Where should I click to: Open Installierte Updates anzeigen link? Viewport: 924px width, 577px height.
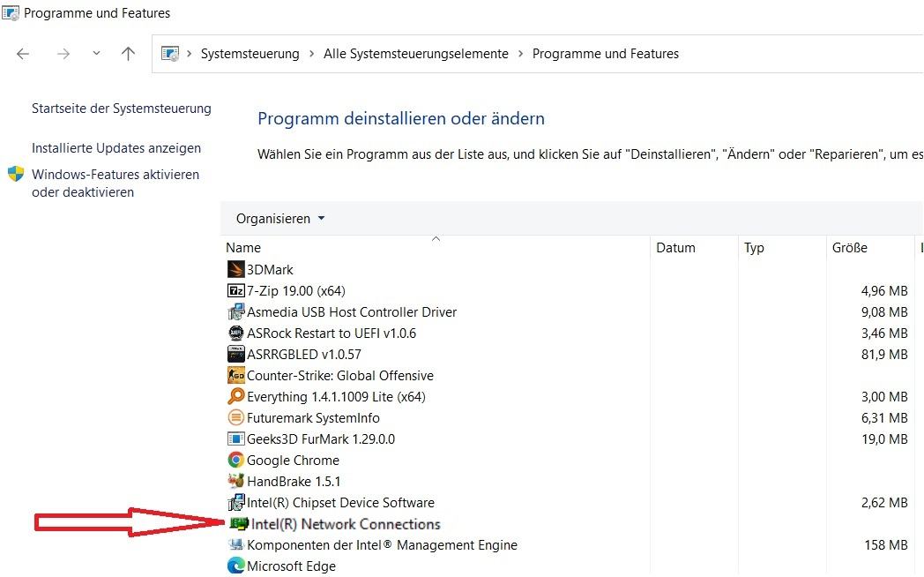pyautogui.click(x=116, y=148)
